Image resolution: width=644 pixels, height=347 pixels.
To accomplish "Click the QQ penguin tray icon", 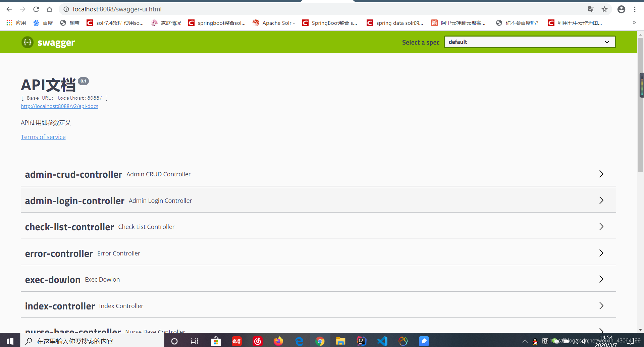I will 535,341.
